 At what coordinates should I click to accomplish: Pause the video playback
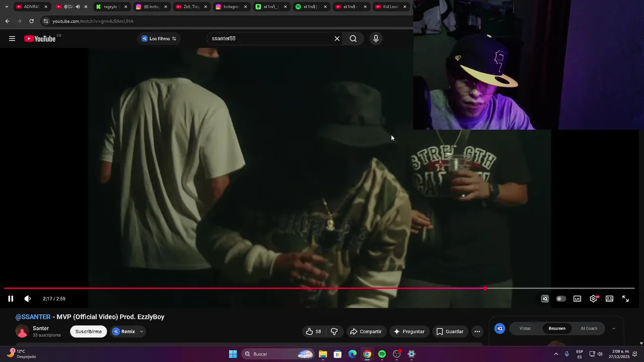[x=11, y=299]
